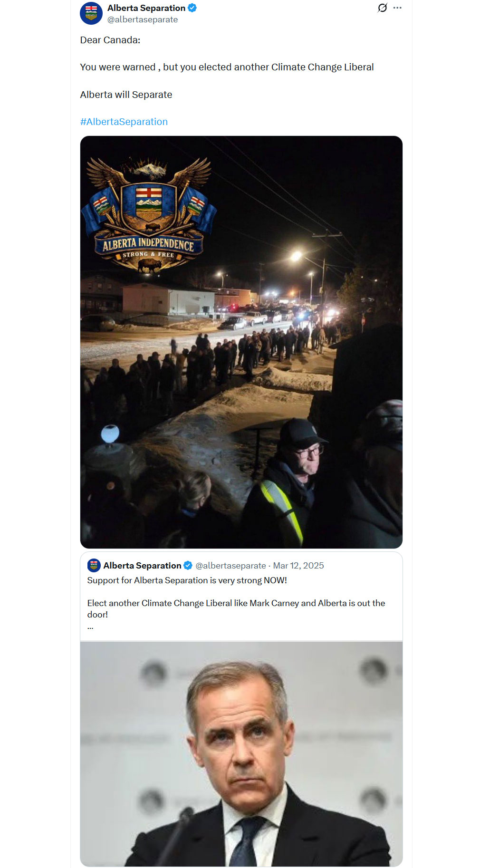
Task: Open @albertaseparate handle under the top name
Action: (x=143, y=19)
